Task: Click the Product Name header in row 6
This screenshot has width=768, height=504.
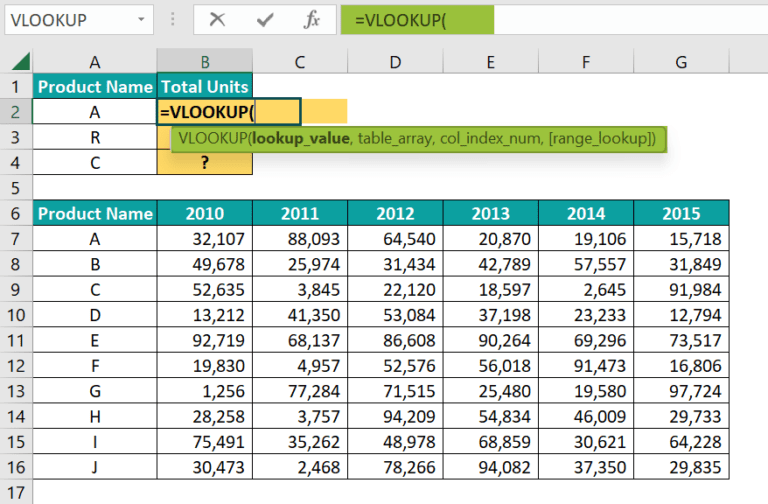Action: (x=95, y=214)
